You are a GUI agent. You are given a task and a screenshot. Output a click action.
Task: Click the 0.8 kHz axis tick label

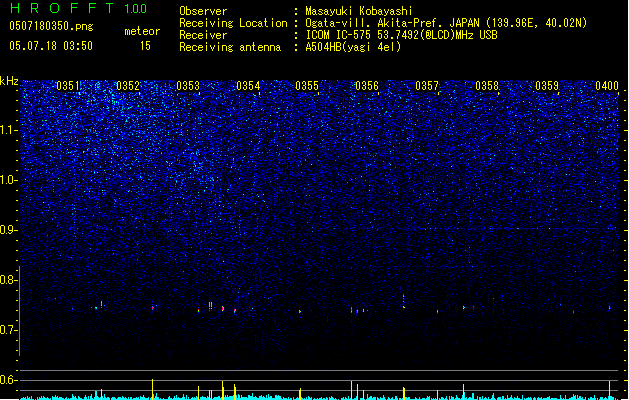tap(8, 280)
